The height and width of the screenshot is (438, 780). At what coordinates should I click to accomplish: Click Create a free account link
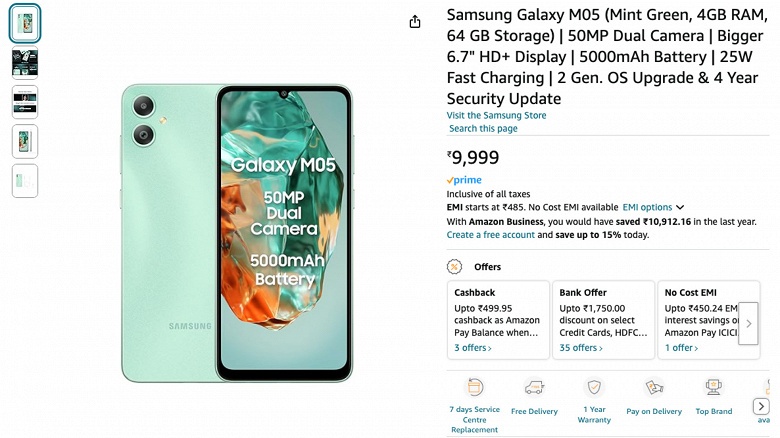point(490,235)
